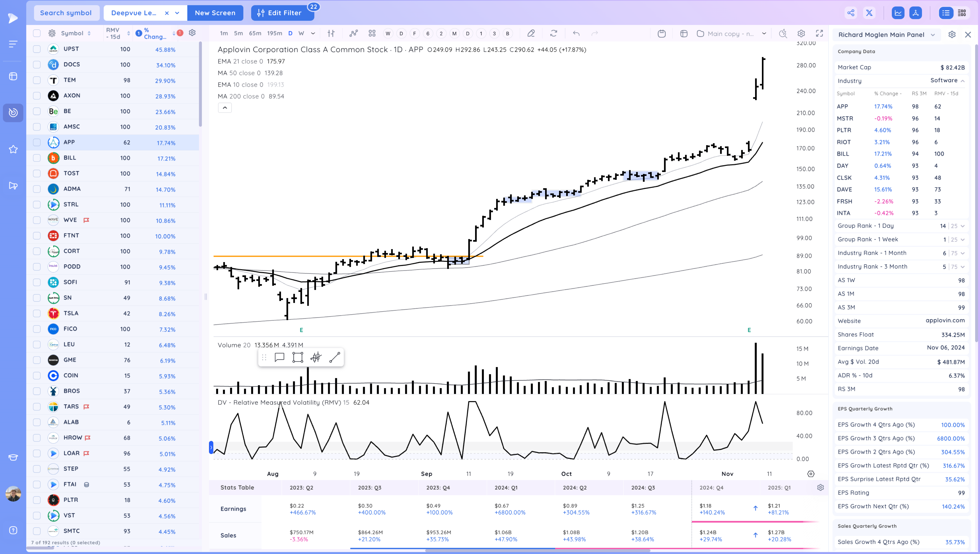The height and width of the screenshot is (554, 980).
Task: Check the TSLA row checkbox
Action: point(37,313)
